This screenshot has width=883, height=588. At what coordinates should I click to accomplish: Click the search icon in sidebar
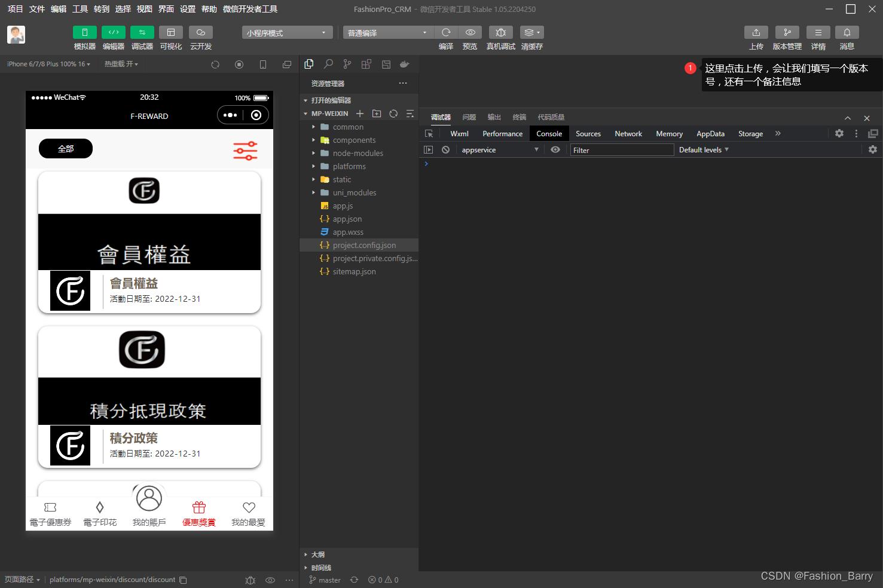[x=328, y=64]
